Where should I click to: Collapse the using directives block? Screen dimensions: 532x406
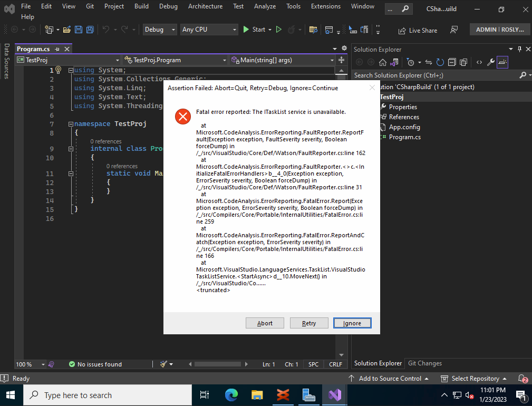coord(71,70)
